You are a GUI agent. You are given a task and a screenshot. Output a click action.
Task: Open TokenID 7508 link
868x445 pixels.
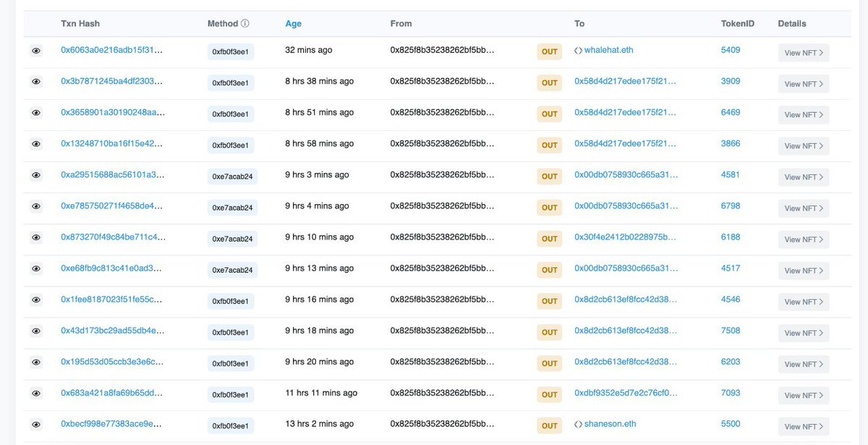click(731, 331)
